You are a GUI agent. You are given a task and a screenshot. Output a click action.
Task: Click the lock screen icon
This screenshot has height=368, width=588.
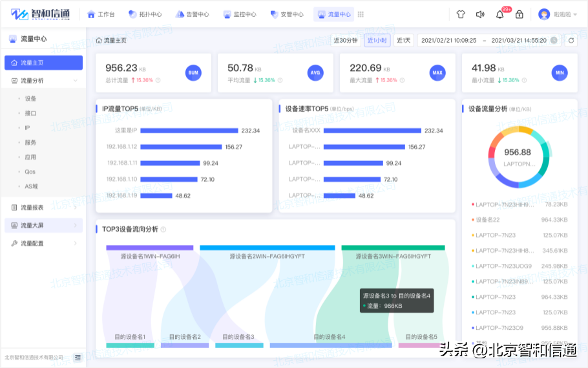[x=520, y=14]
